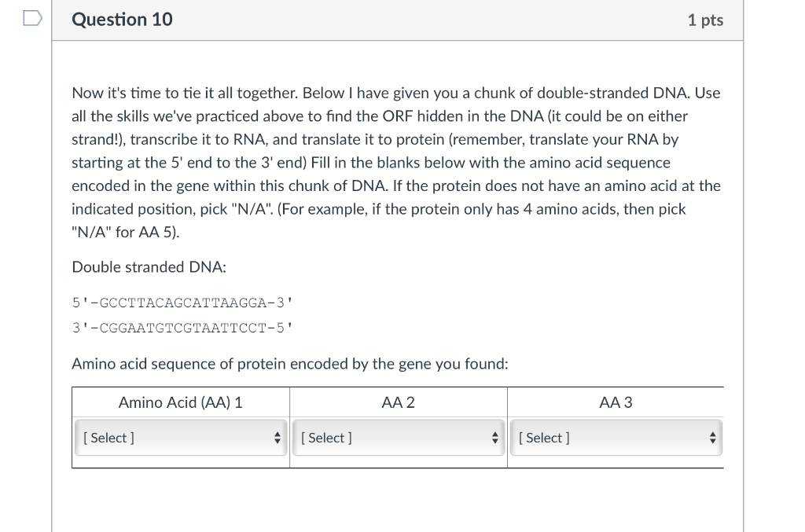Select the arrow control beside third Select box

[713, 438]
